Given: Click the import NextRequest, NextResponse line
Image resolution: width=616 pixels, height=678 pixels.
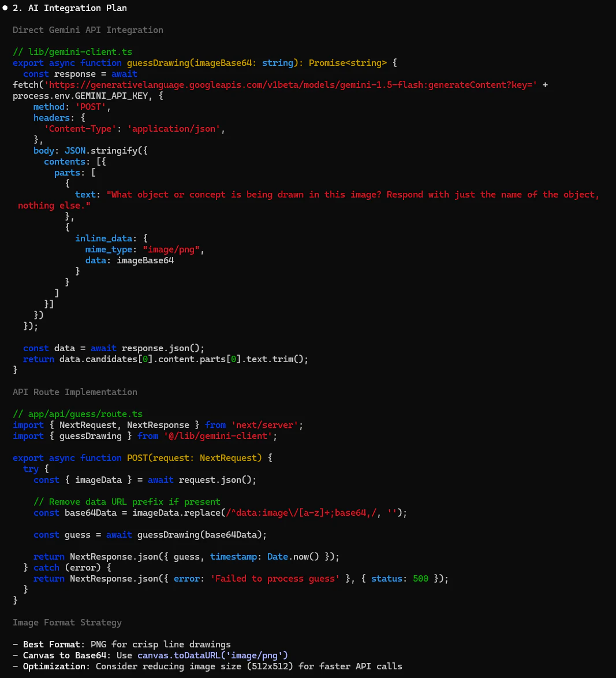Looking at the screenshot, I should point(158,425).
